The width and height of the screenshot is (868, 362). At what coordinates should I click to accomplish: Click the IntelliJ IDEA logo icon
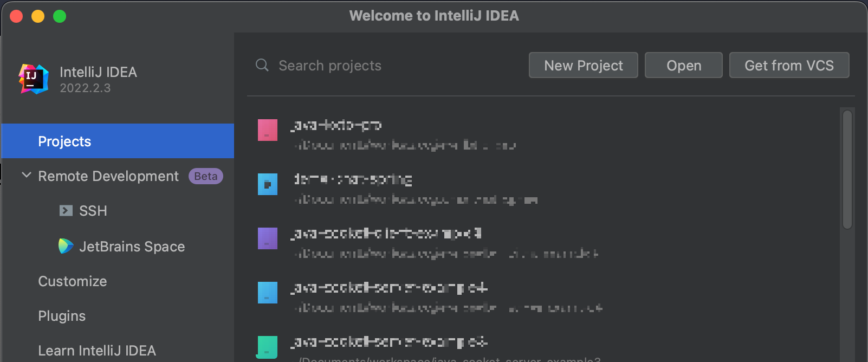click(34, 79)
